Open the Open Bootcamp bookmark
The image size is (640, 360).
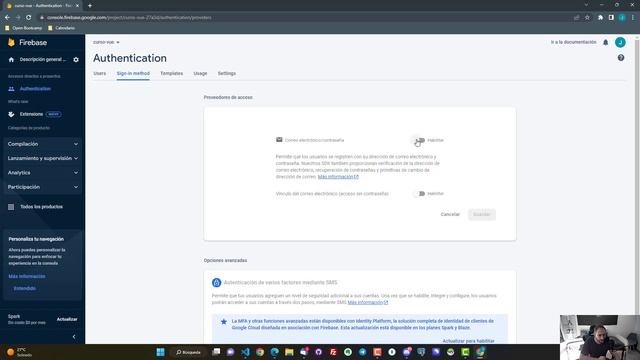[x=24, y=28]
